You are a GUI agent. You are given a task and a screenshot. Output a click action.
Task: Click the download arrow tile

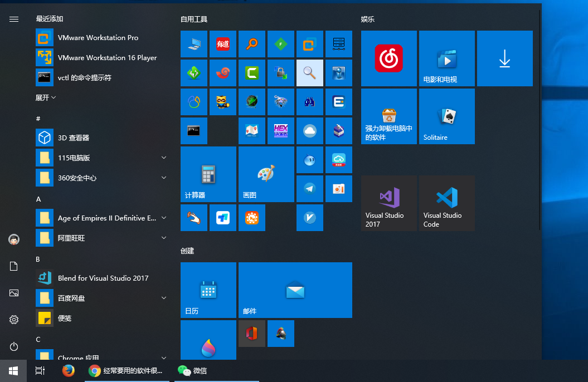point(505,58)
